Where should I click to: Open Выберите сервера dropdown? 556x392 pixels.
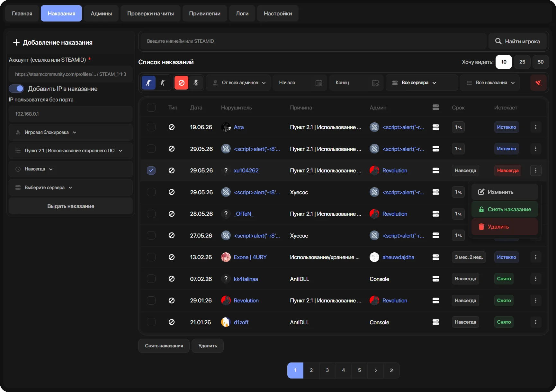pos(71,187)
